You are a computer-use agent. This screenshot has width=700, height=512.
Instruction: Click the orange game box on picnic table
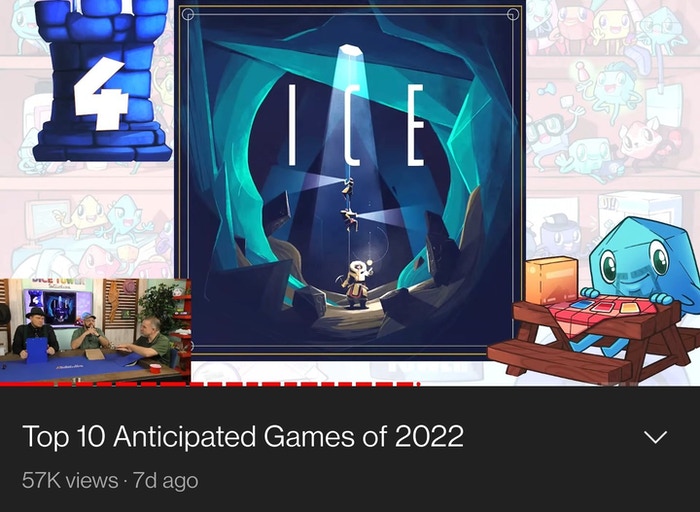pos(551,280)
